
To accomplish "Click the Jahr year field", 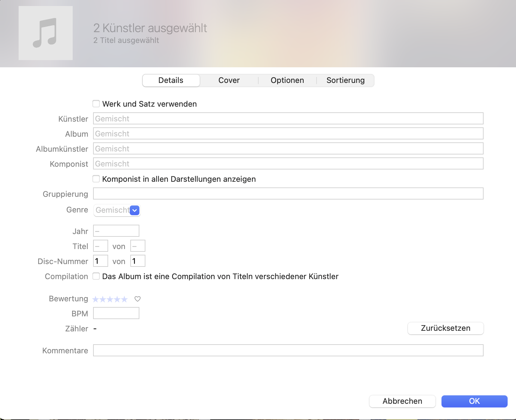I will click(116, 231).
